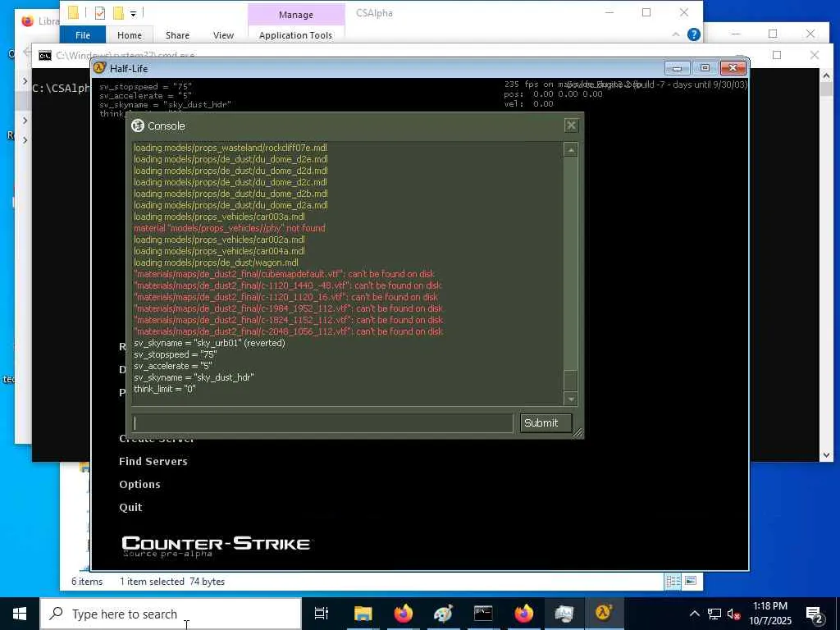Click Quit in the game menu
Viewport: 840px width, 630px height.
coord(130,507)
